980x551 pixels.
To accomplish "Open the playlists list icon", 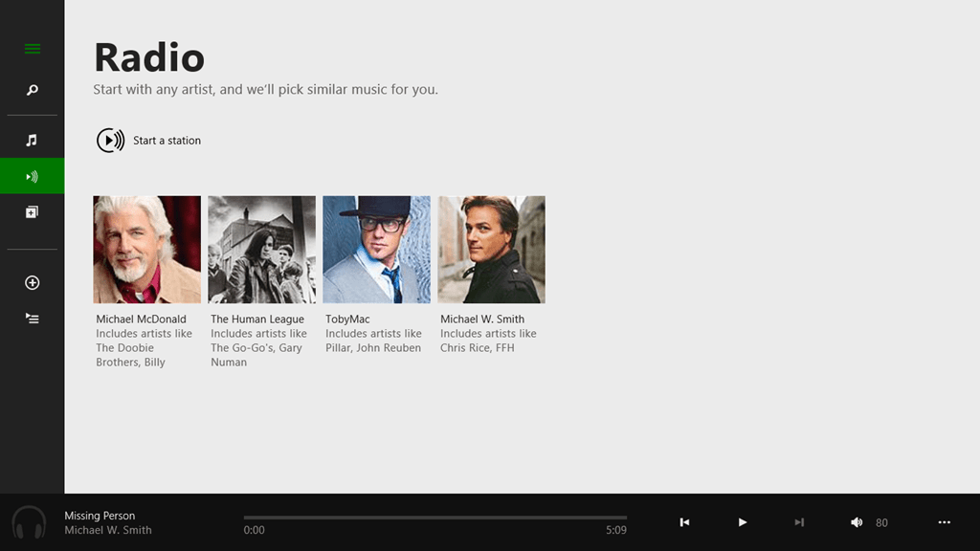I will click(32, 319).
